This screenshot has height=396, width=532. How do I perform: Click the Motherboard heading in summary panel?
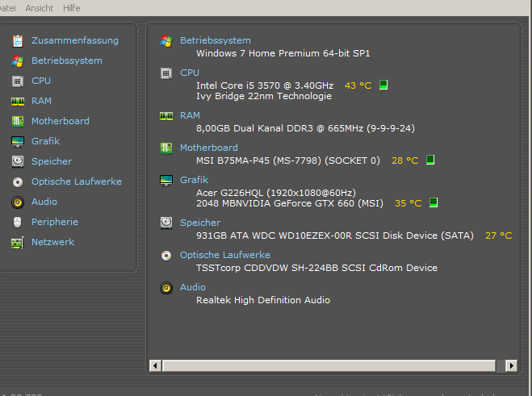pos(208,148)
